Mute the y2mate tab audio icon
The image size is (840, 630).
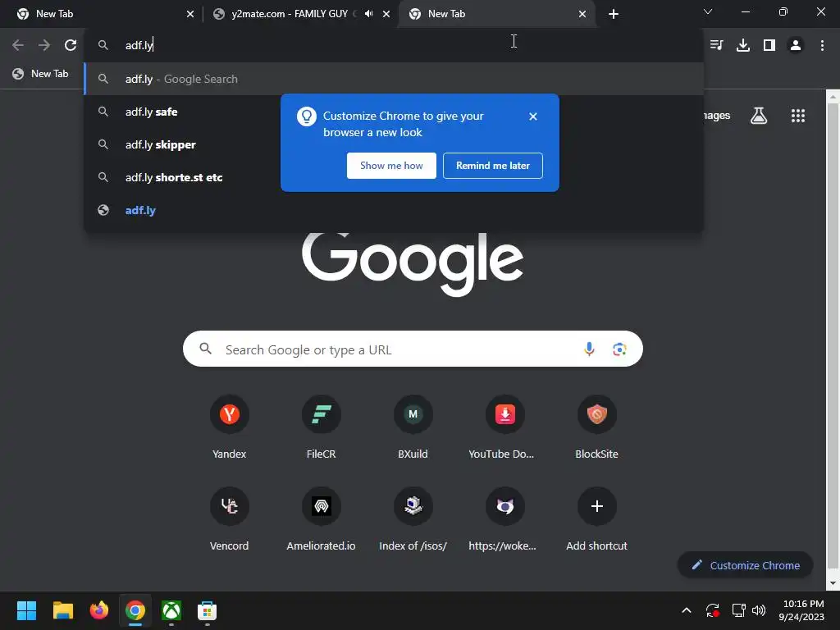(x=368, y=14)
